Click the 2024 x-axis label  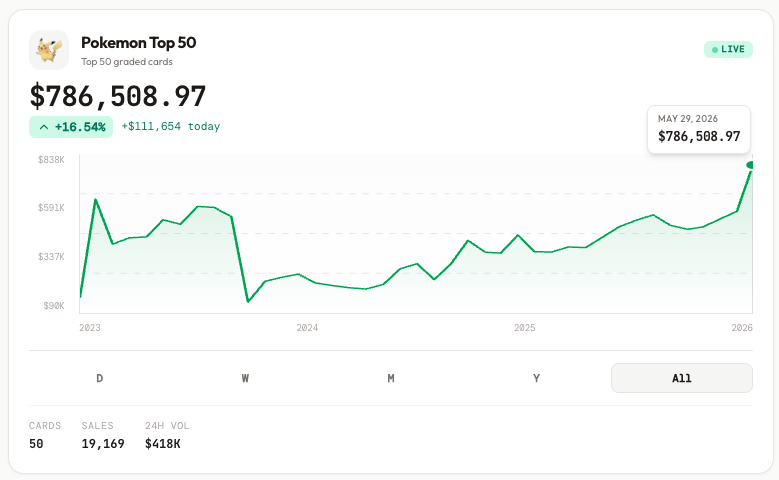coord(307,327)
